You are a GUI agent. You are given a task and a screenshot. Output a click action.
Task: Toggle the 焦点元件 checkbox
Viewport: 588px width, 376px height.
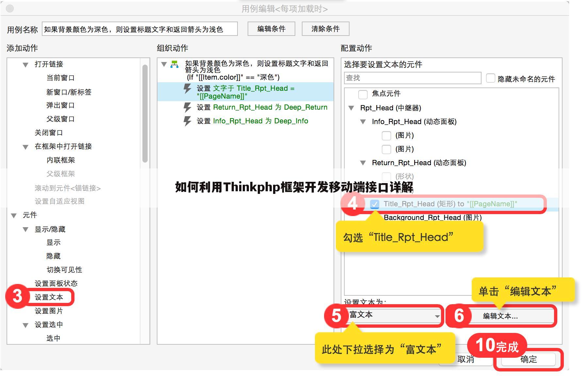(x=363, y=94)
